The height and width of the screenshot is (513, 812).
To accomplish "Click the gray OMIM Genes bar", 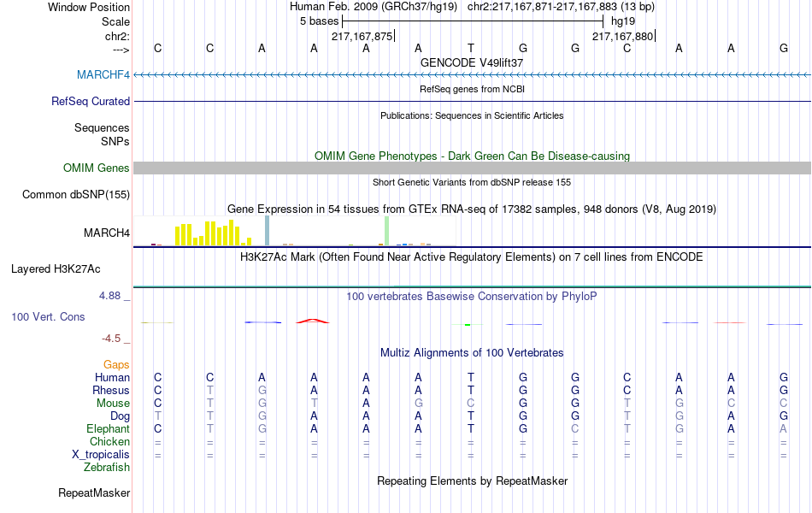I will (472, 168).
